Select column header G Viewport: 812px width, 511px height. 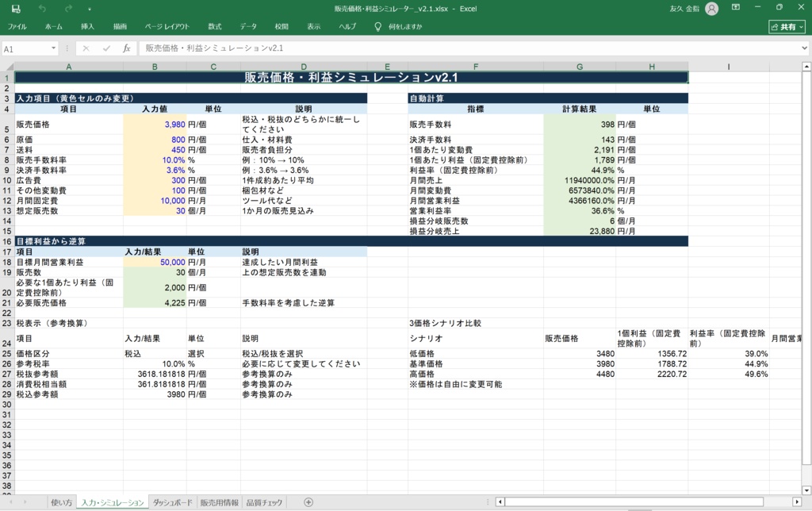point(580,67)
